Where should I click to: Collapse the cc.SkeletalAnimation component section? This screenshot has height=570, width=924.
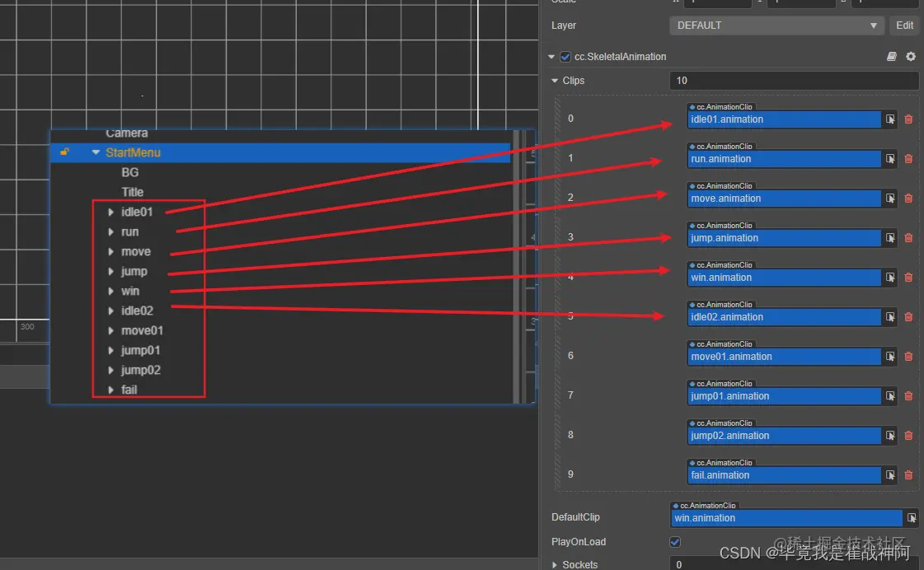[551, 57]
